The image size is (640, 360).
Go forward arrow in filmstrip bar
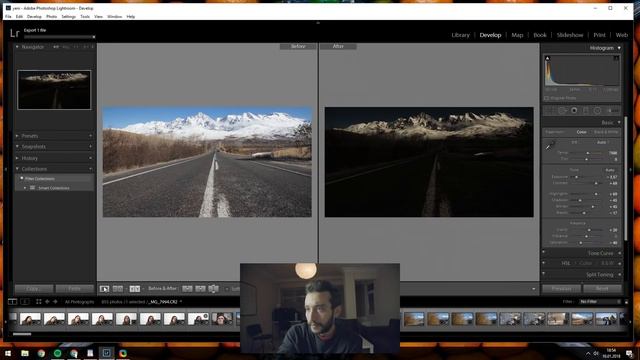[55, 302]
